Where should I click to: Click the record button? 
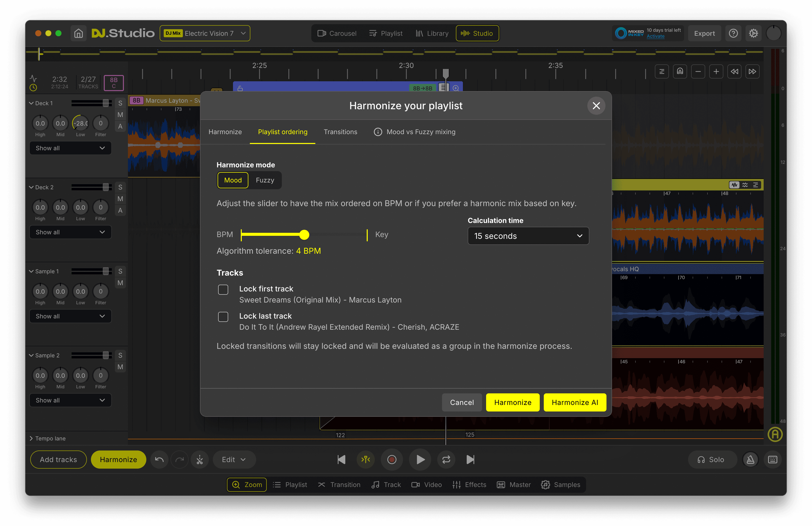tap(392, 460)
